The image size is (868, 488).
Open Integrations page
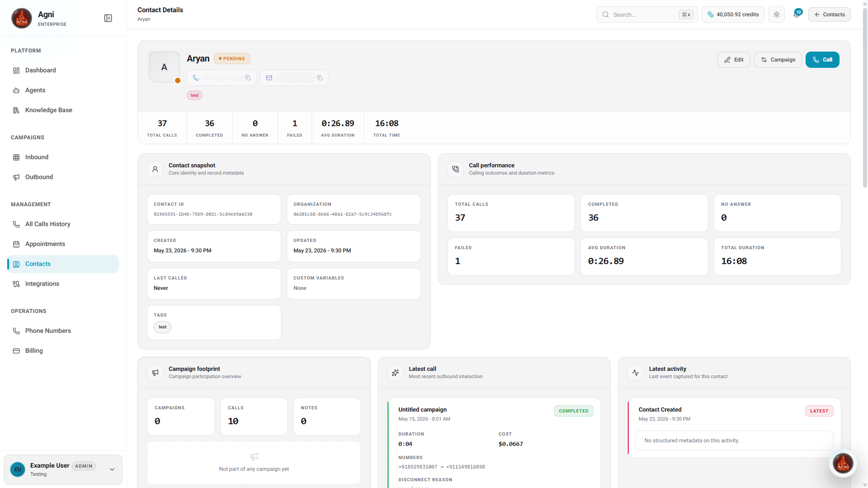(63, 284)
